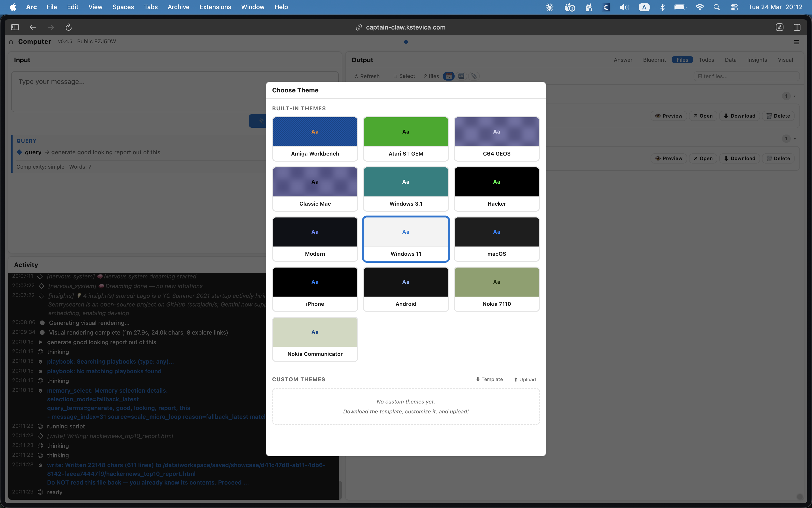812x508 pixels.
Task: Open the hamburger menu in the app header
Action: [797, 42]
